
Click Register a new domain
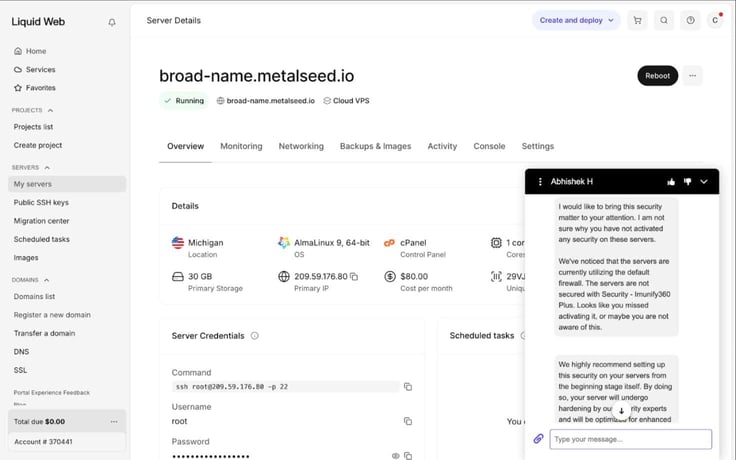tap(52, 314)
